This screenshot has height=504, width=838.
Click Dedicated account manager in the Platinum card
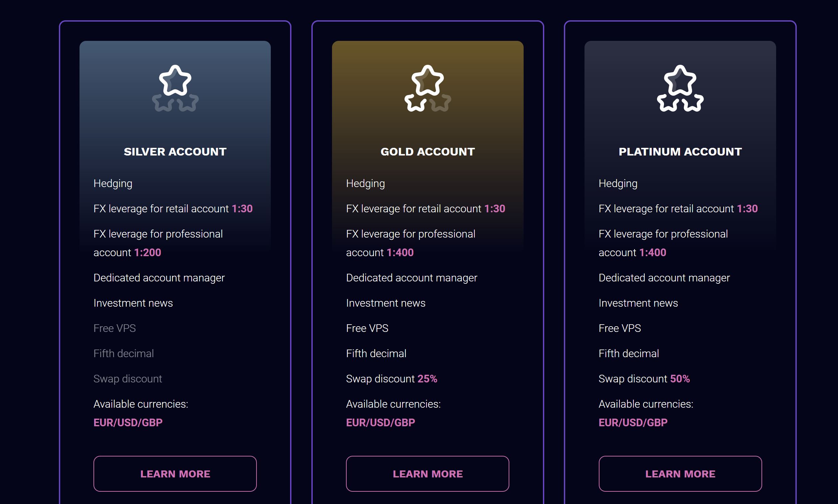(x=664, y=278)
